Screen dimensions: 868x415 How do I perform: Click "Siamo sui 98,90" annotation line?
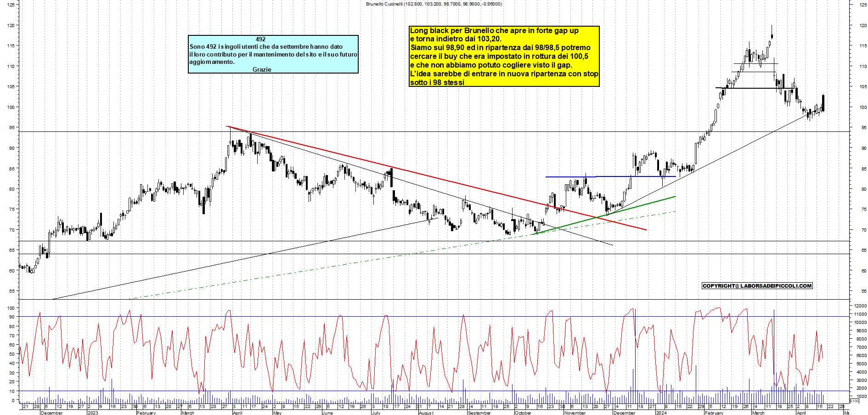[500, 48]
